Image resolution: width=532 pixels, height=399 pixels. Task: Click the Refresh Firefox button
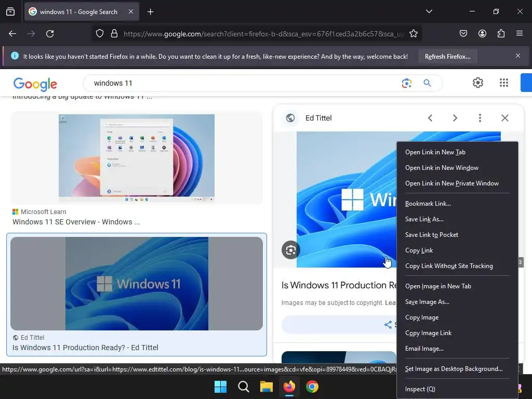coord(447,57)
